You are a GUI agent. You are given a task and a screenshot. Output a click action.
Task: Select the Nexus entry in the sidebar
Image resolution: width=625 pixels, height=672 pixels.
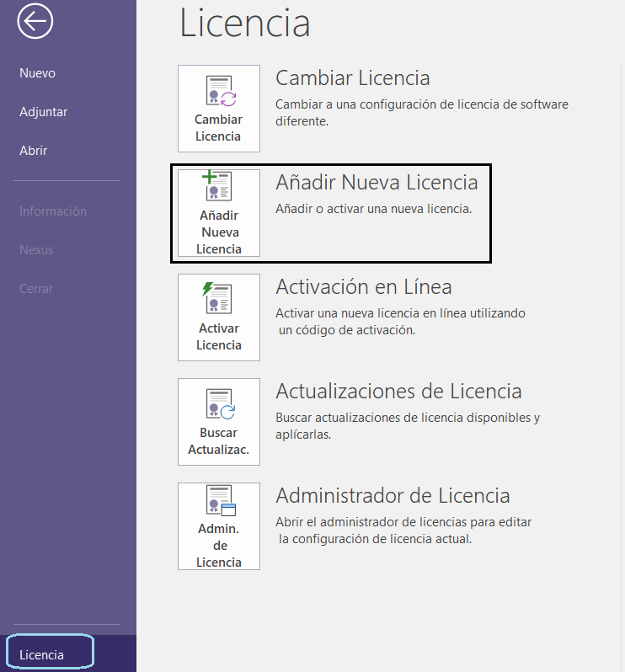tap(36, 250)
